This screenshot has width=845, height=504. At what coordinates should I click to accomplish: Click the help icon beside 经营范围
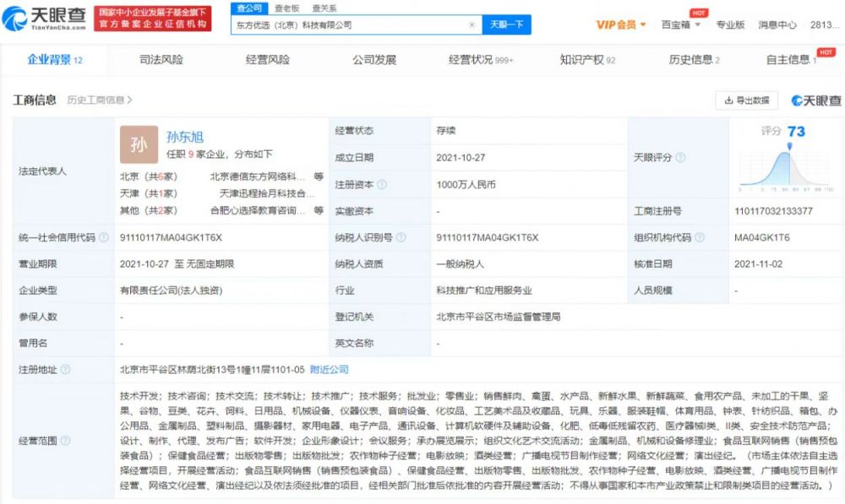pyautogui.click(x=65, y=441)
